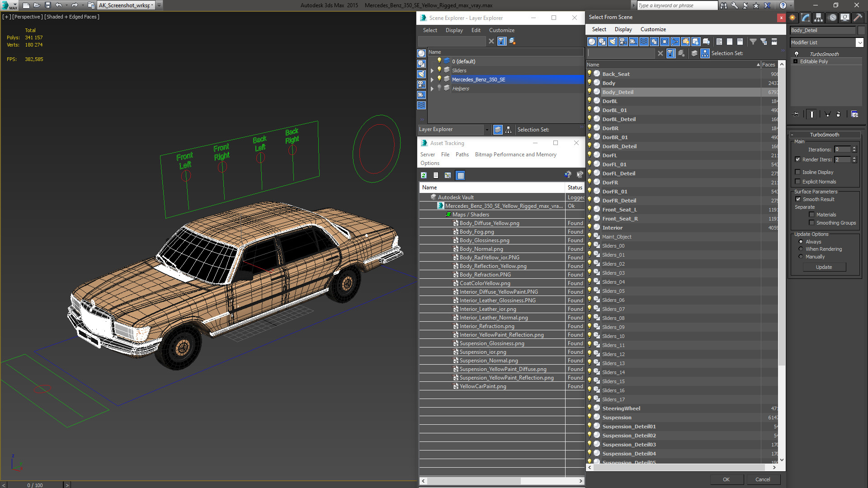Select Manually update option

coord(801,257)
